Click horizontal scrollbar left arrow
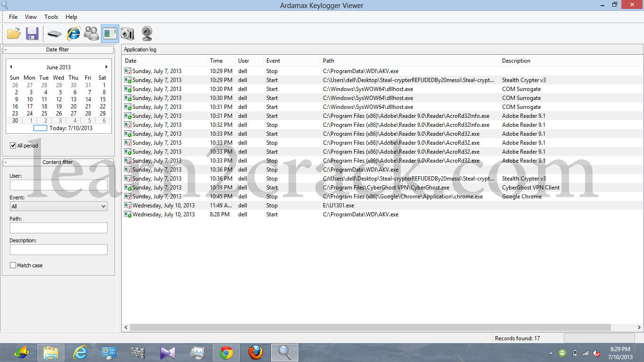Viewport: 644px width, 362px height. pyautogui.click(x=126, y=327)
